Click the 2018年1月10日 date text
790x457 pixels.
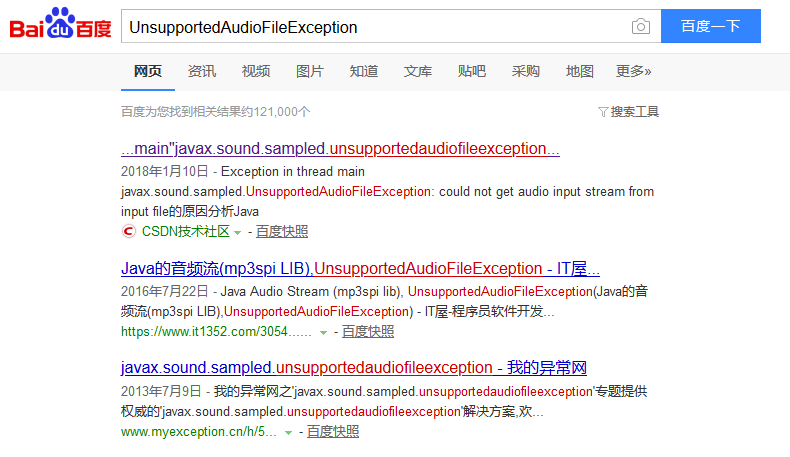[x=165, y=171]
